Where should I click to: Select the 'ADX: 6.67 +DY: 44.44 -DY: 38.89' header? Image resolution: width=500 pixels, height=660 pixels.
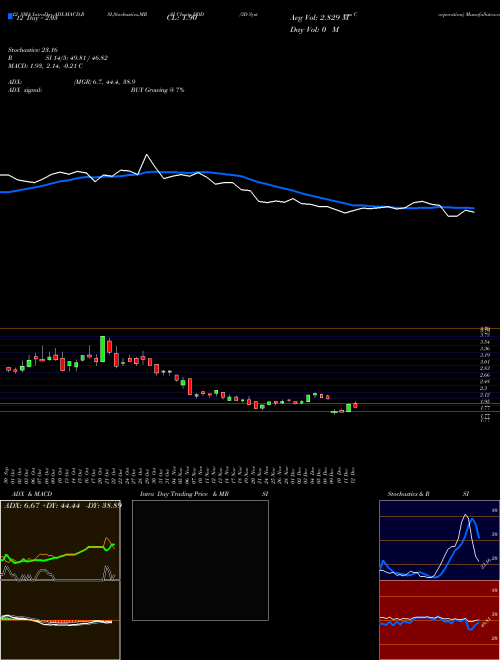[63, 505]
